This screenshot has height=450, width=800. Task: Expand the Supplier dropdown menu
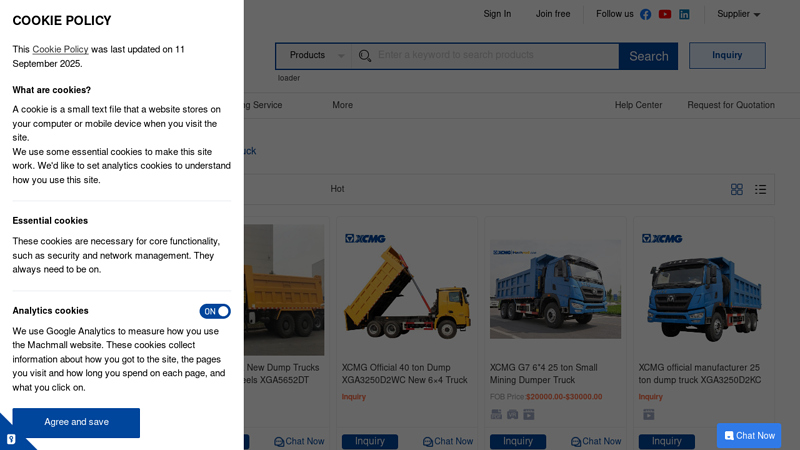[x=738, y=14]
